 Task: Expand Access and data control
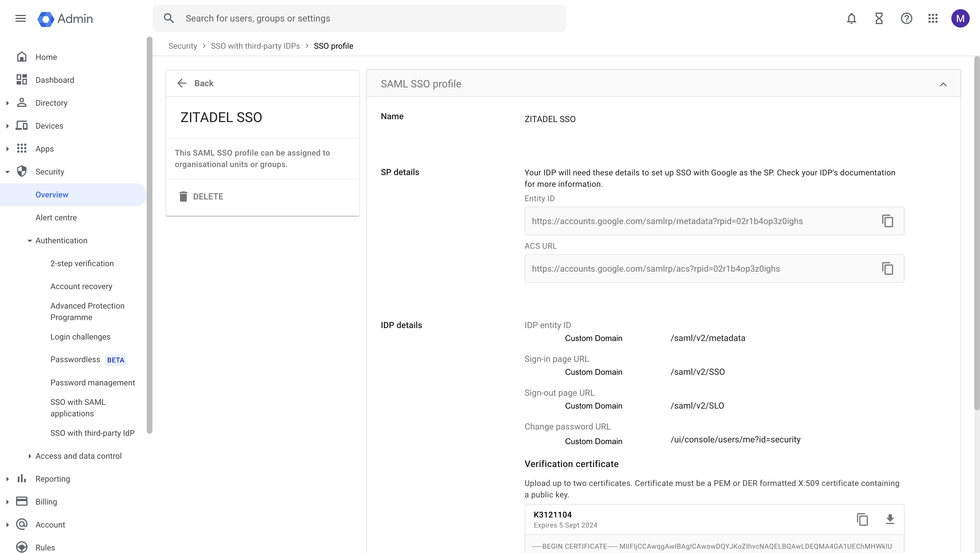(x=30, y=456)
